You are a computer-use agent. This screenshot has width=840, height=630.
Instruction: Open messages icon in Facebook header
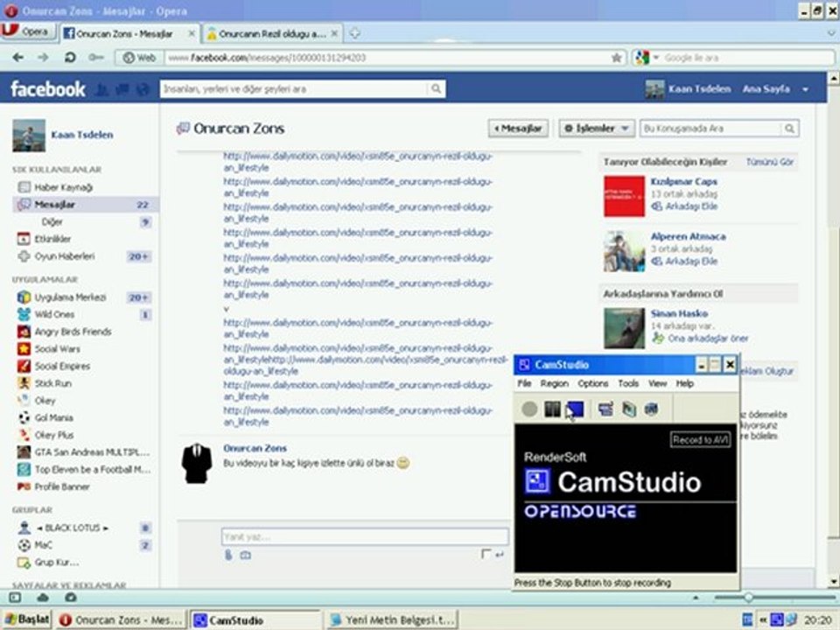(x=122, y=89)
